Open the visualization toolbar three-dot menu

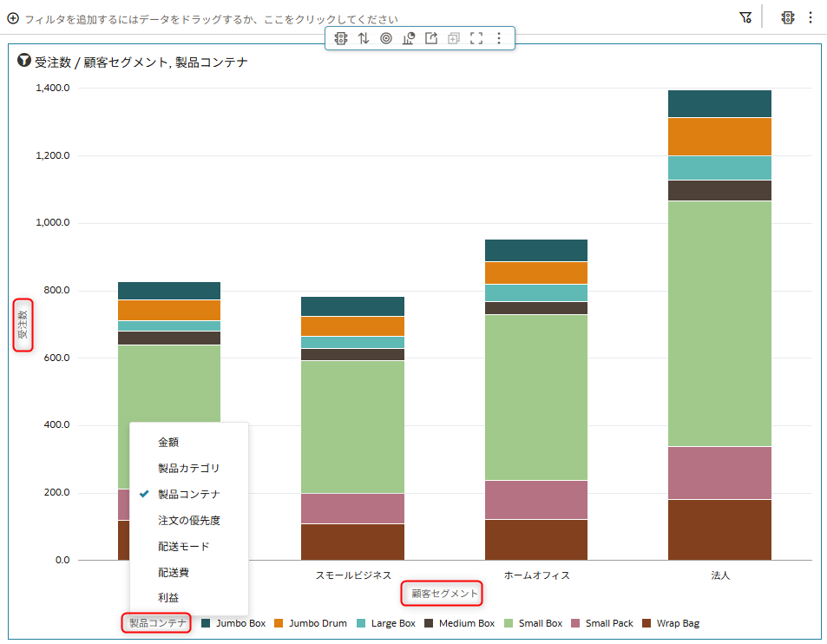click(499, 38)
